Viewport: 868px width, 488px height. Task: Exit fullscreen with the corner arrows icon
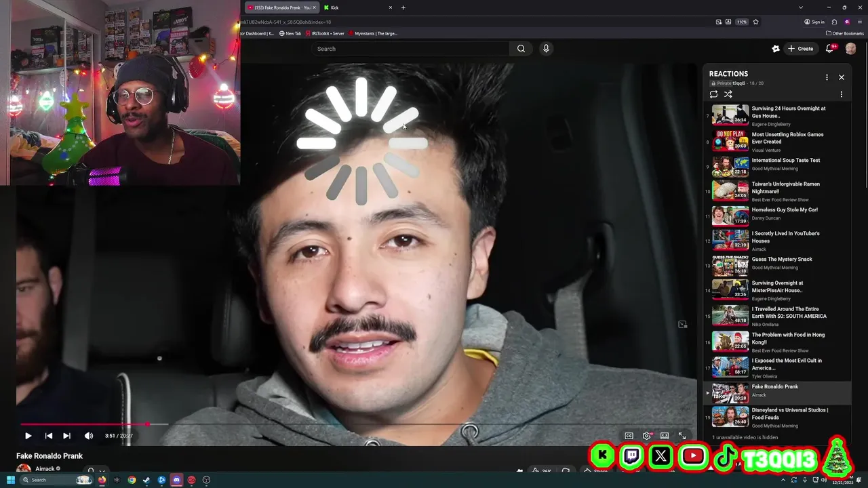pos(682,436)
